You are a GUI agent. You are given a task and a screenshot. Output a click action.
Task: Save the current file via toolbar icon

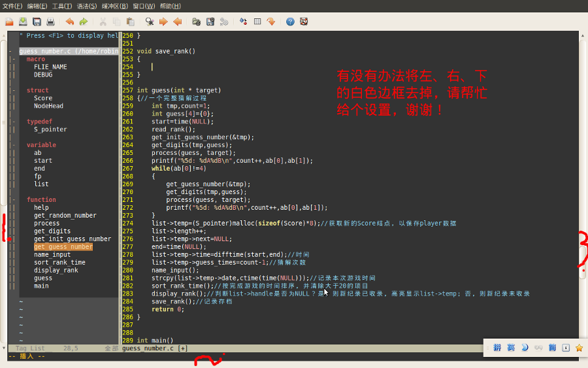pos(23,22)
